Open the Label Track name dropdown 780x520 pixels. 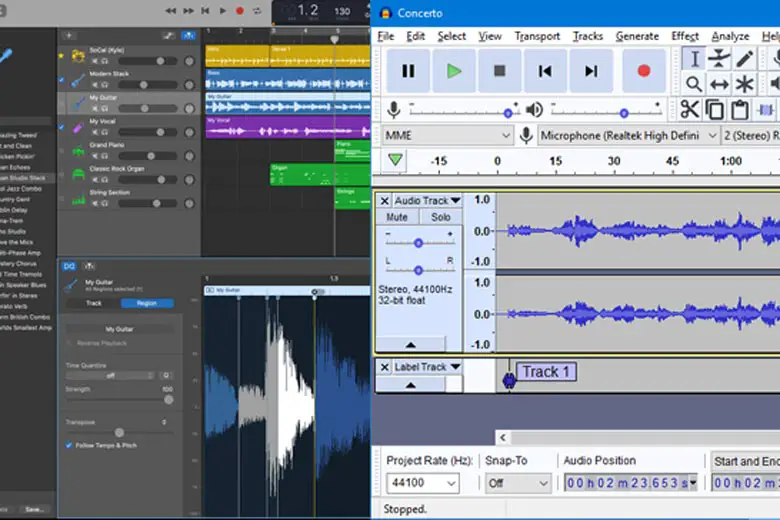point(427,367)
